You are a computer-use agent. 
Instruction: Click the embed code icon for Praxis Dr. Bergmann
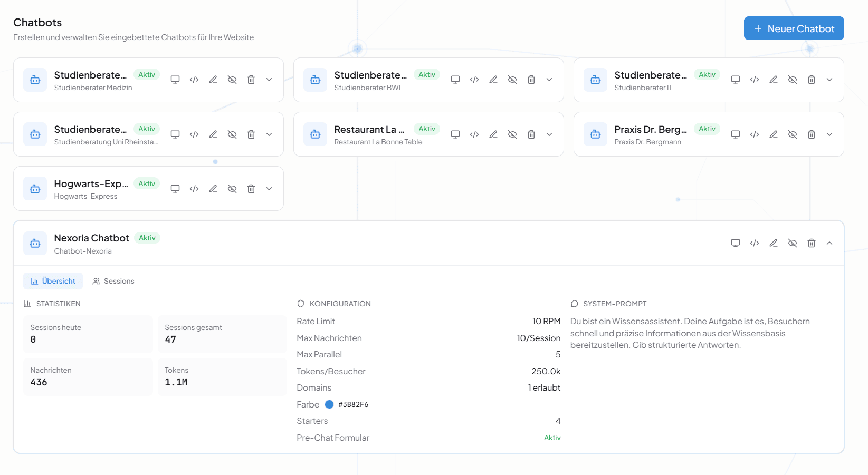point(754,134)
